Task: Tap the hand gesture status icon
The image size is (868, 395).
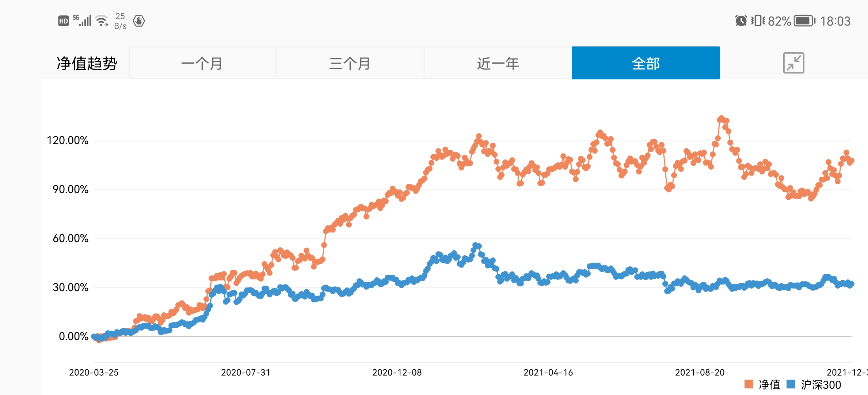Action: (x=139, y=21)
